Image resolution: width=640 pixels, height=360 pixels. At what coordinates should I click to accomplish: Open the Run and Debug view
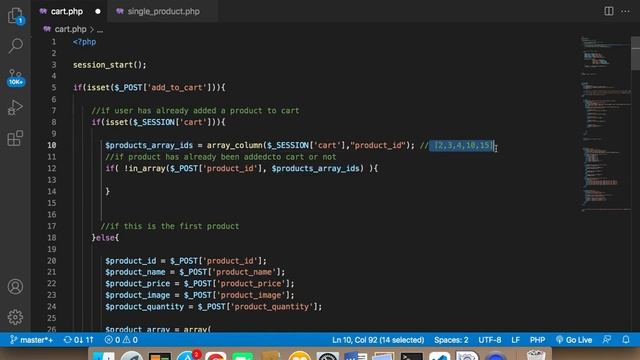pyautogui.click(x=16, y=107)
